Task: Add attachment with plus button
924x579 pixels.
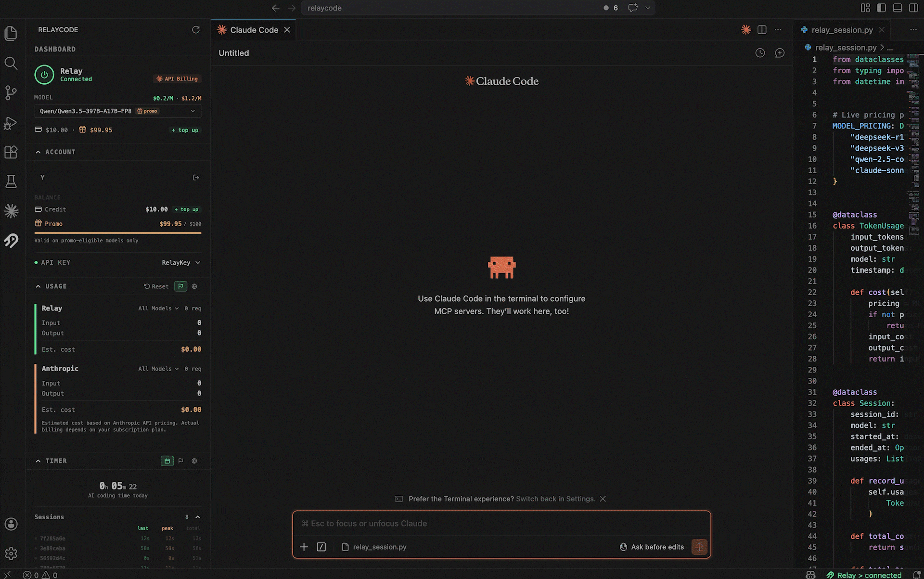Action: pos(304,547)
